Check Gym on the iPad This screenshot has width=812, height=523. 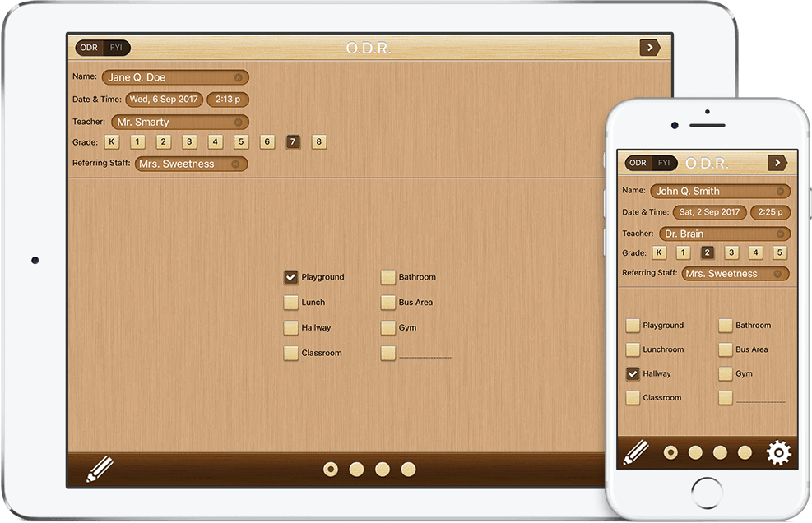coord(387,328)
